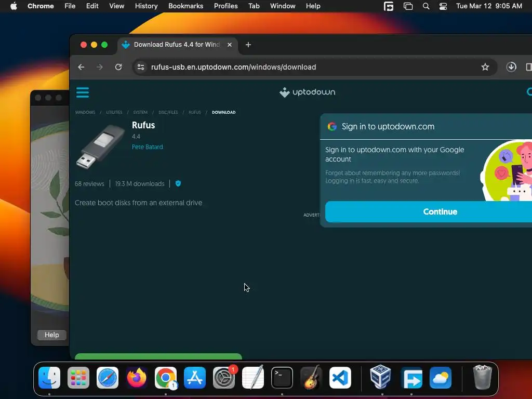Open the Bookmarks menu

[185, 6]
